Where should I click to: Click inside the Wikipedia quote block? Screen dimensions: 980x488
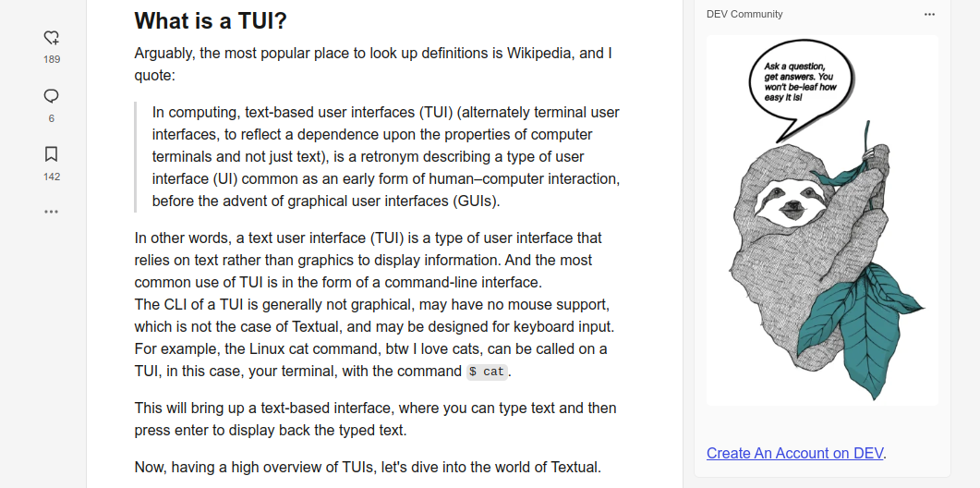click(385, 156)
